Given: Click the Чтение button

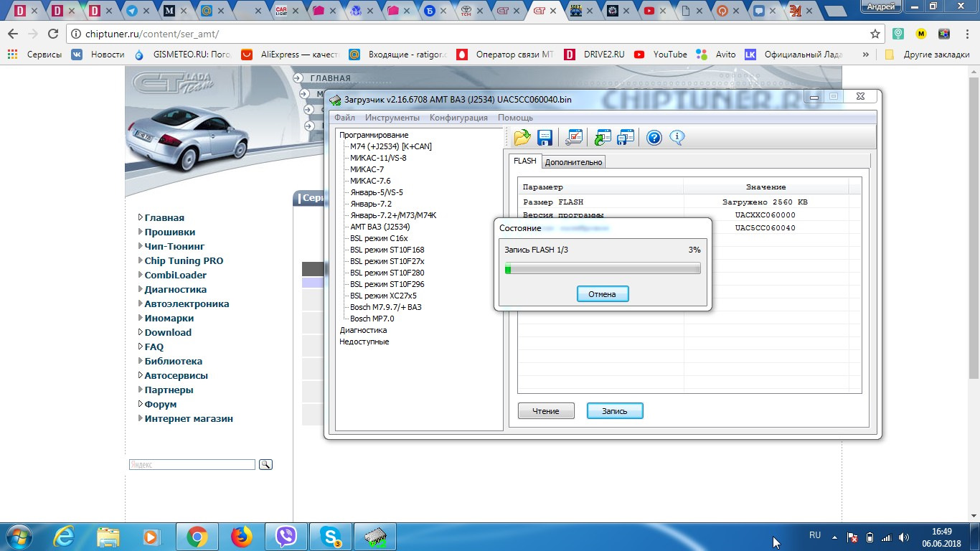Looking at the screenshot, I should (546, 411).
